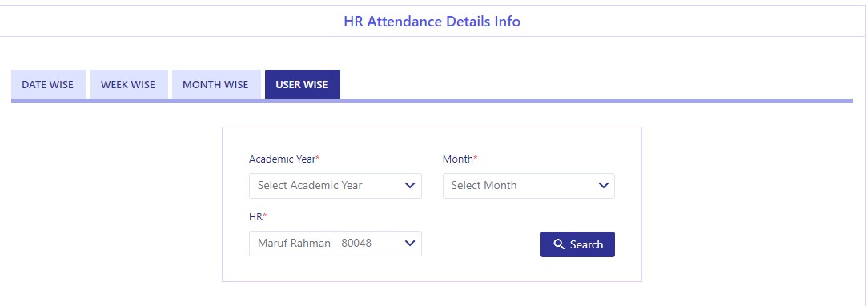The height and width of the screenshot is (306, 868).
Task: Open the Academic Year dropdown
Action: [336, 185]
